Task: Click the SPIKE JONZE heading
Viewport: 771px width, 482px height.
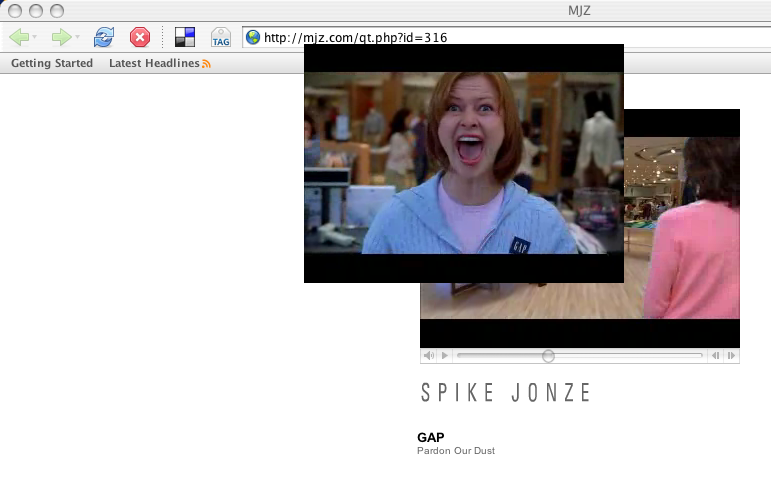Action: [x=506, y=392]
